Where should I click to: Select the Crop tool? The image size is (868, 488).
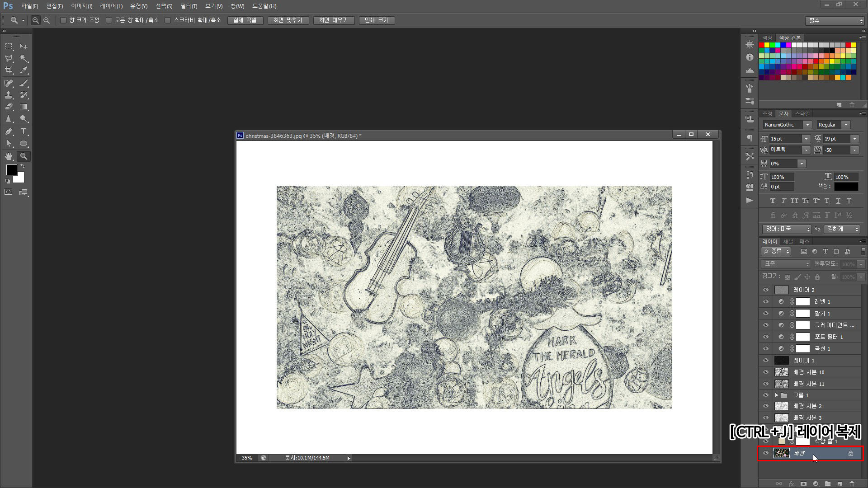(9, 70)
